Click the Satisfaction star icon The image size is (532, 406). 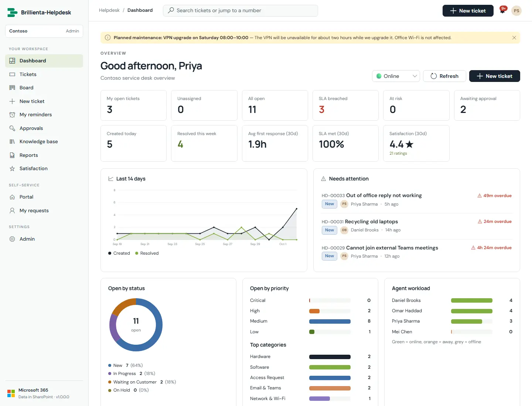pyautogui.click(x=12, y=169)
